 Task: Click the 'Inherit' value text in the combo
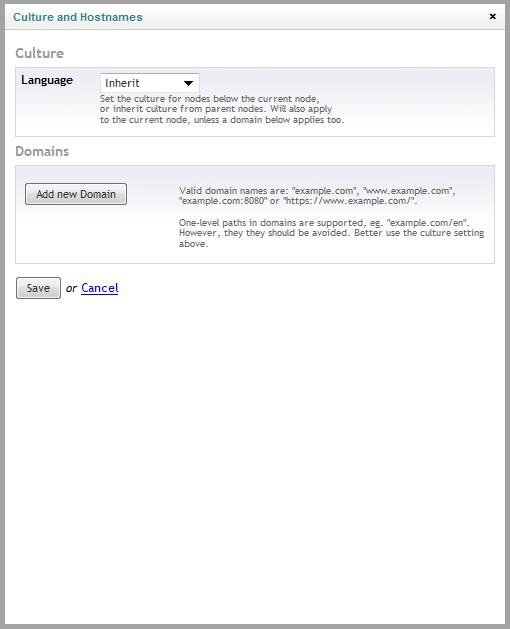tap(122, 83)
